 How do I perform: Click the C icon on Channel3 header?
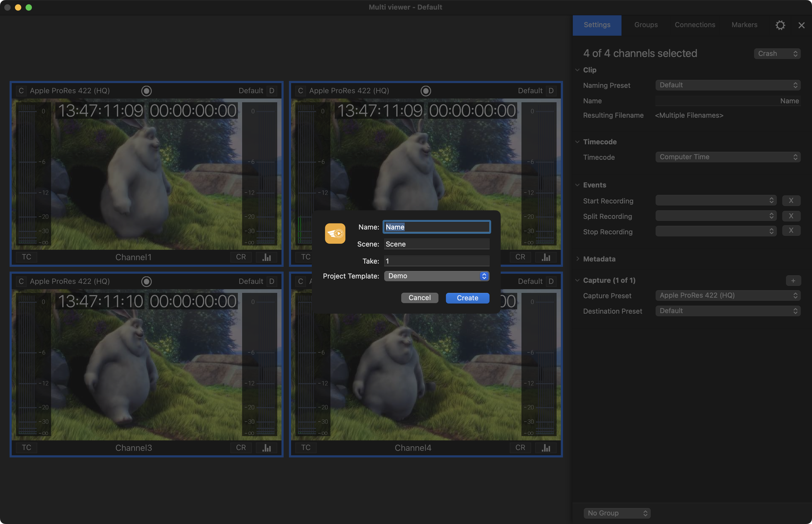click(21, 281)
